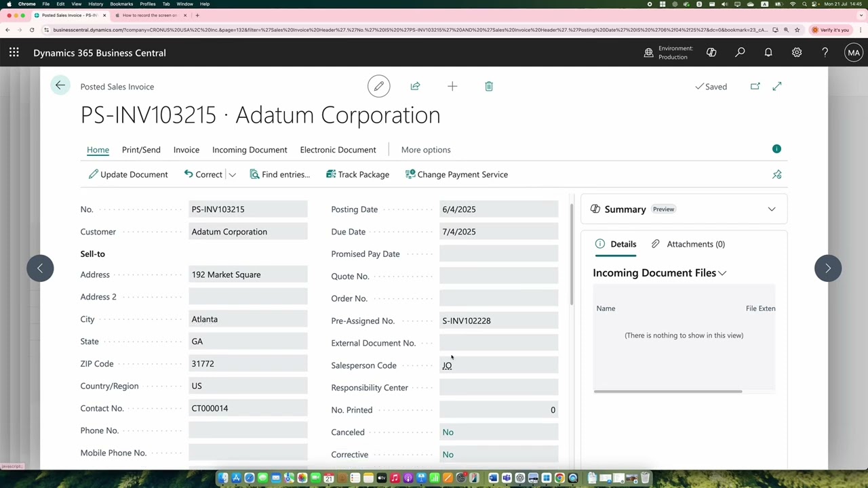Click Dynamics 365 Business Central title
The image size is (868, 488).
pos(100,53)
